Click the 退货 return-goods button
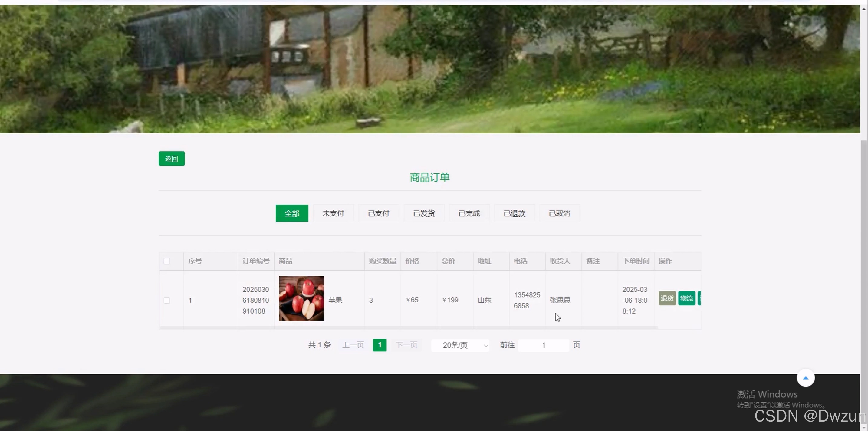The height and width of the screenshot is (431, 868). click(x=667, y=298)
